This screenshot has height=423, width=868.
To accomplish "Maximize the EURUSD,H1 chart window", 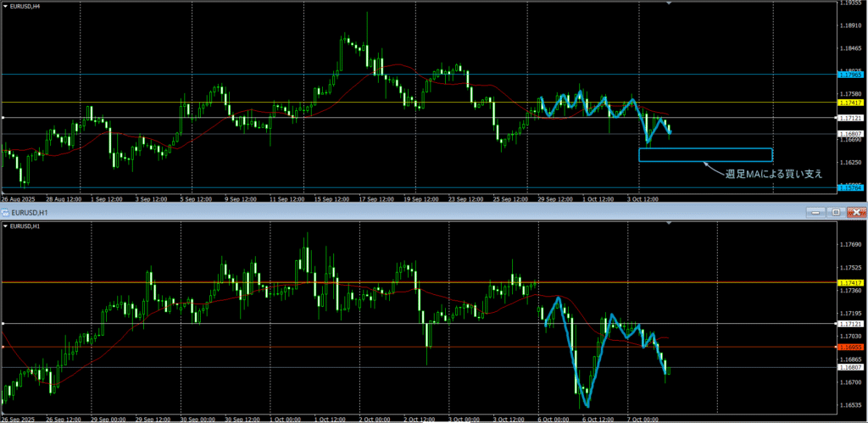I will click(836, 211).
